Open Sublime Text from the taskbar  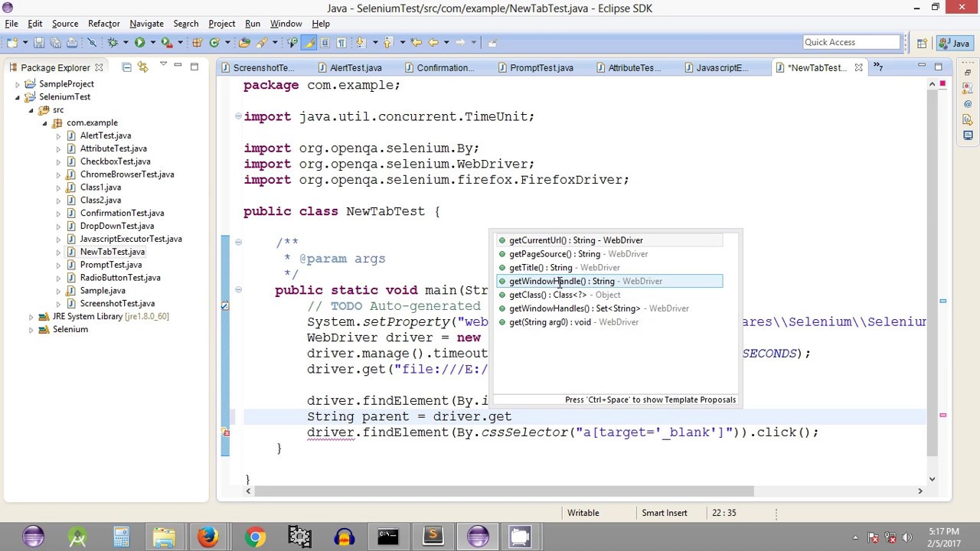[x=433, y=536]
